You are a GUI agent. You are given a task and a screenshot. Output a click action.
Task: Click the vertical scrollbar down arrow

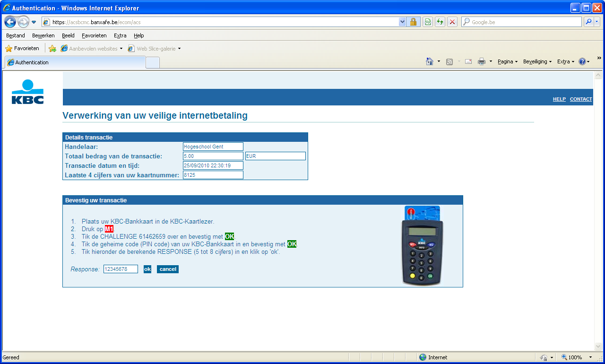tap(597, 347)
